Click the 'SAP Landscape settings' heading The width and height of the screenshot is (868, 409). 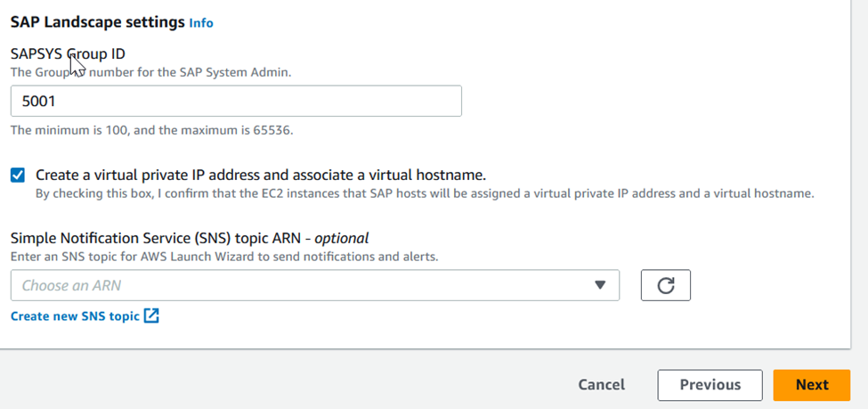(97, 22)
